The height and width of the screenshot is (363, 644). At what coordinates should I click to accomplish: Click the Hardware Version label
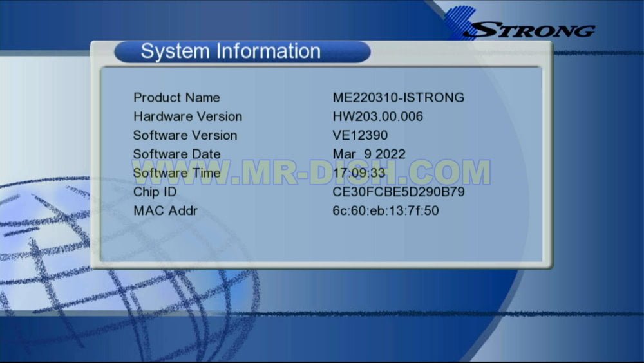187,116
